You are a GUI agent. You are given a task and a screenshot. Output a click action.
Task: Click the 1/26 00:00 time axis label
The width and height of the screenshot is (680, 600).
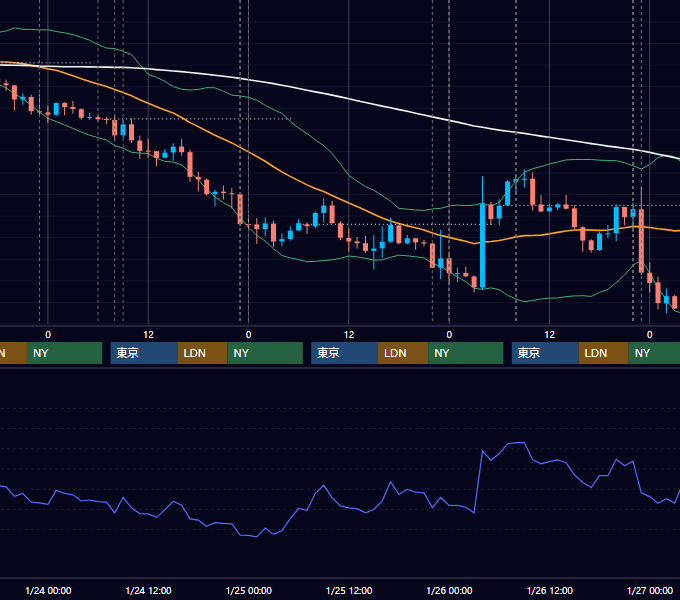449,590
